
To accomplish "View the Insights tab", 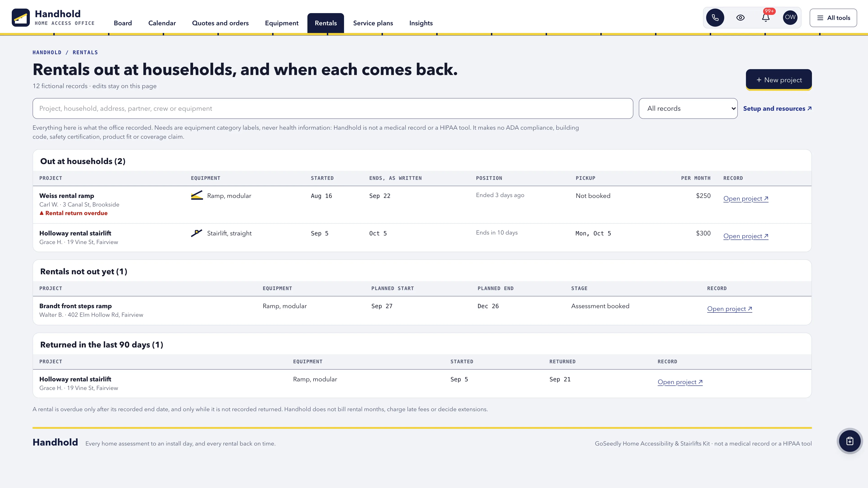I will (x=421, y=23).
